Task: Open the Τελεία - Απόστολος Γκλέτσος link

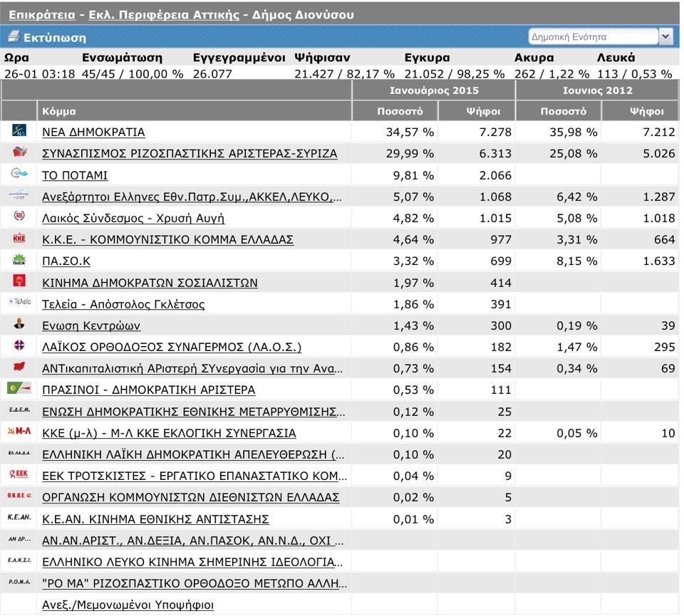Action: coord(123,304)
